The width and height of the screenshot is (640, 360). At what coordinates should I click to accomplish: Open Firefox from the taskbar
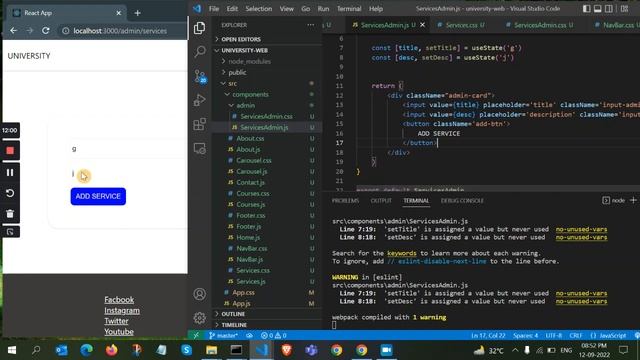click(111, 350)
